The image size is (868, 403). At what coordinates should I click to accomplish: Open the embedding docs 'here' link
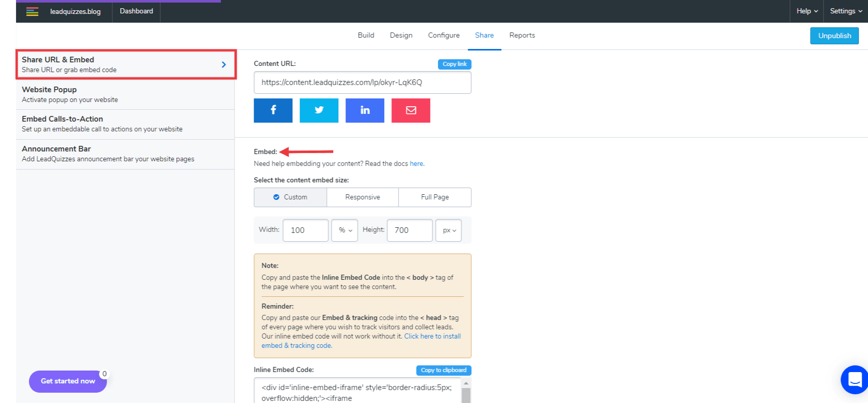(416, 164)
